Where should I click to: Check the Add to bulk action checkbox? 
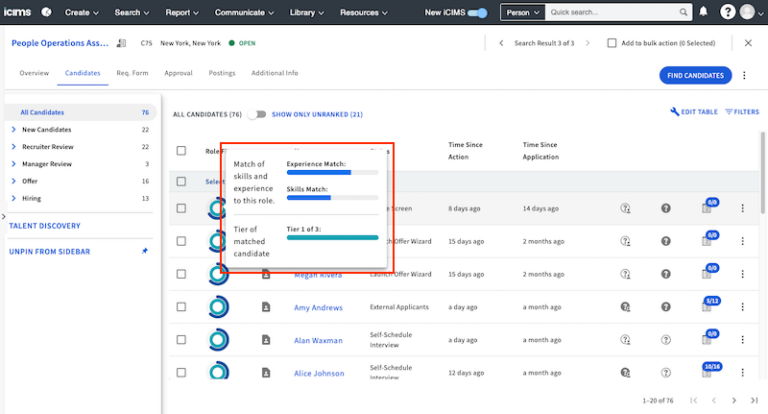612,43
